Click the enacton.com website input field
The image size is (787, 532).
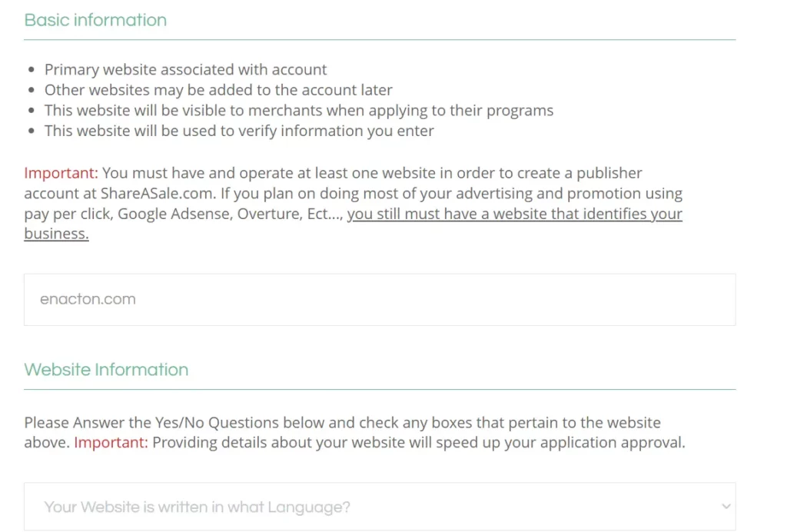[x=380, y=300]
